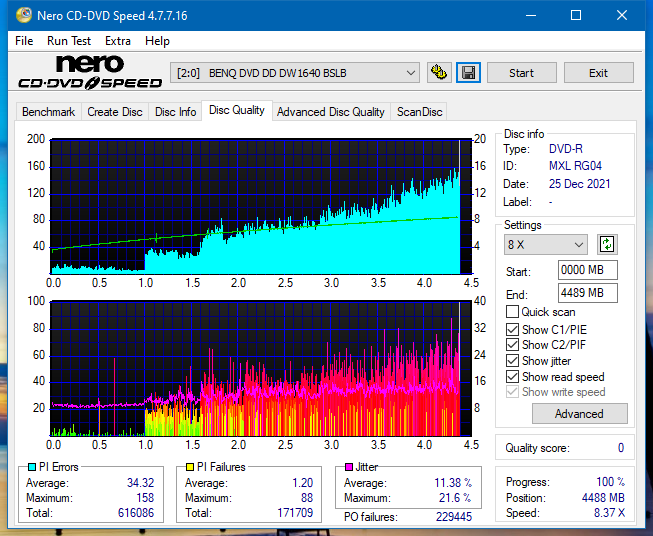Close the Nero CD-DVD Speed window
653x536 pixels.
[622, 15]
